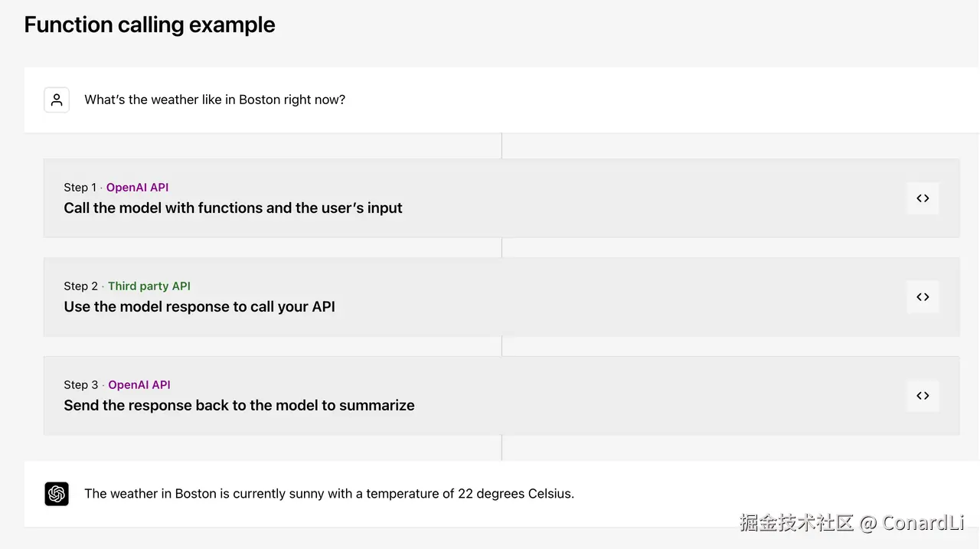
Task: Click the @ symbol in the watermark
Action: point(867,524)
